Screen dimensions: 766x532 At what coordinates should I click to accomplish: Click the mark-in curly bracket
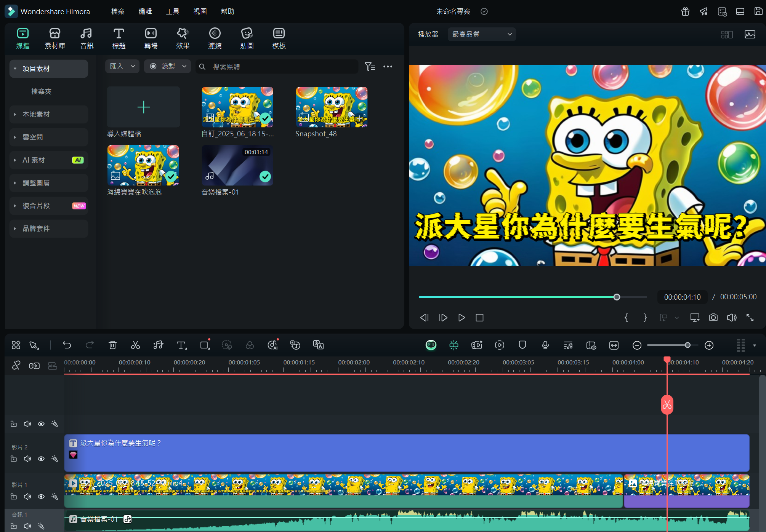point(626,318)
